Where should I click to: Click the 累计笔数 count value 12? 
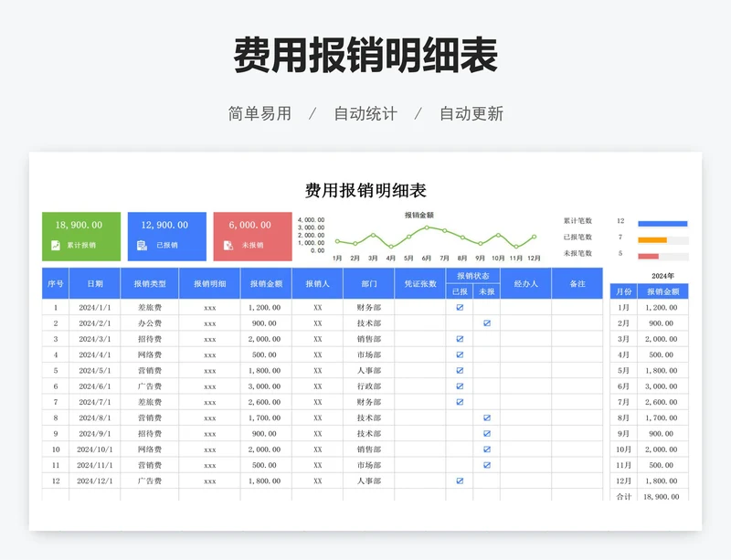(x=620, y=220)
